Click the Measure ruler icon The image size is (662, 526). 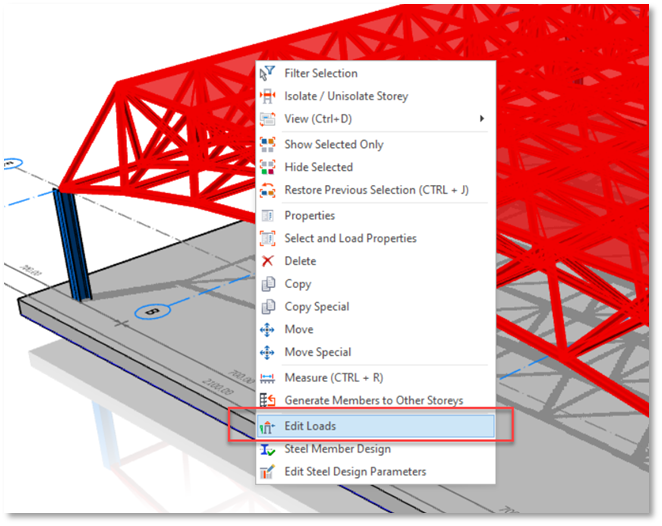click(x=267, y=377)
